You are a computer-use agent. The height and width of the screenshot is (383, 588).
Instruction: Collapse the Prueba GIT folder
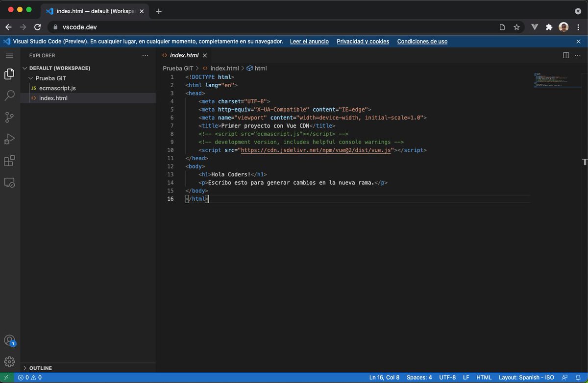[x=50, y=78]
